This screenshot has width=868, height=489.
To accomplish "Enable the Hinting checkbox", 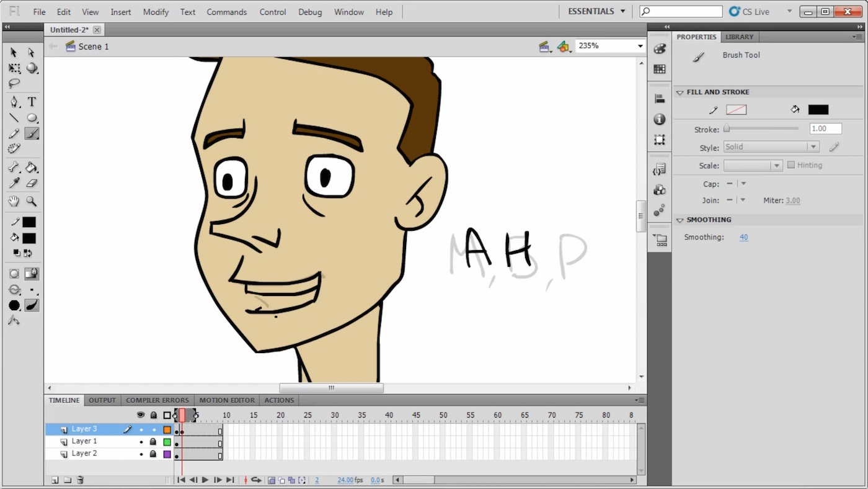I will pos(791,165).
